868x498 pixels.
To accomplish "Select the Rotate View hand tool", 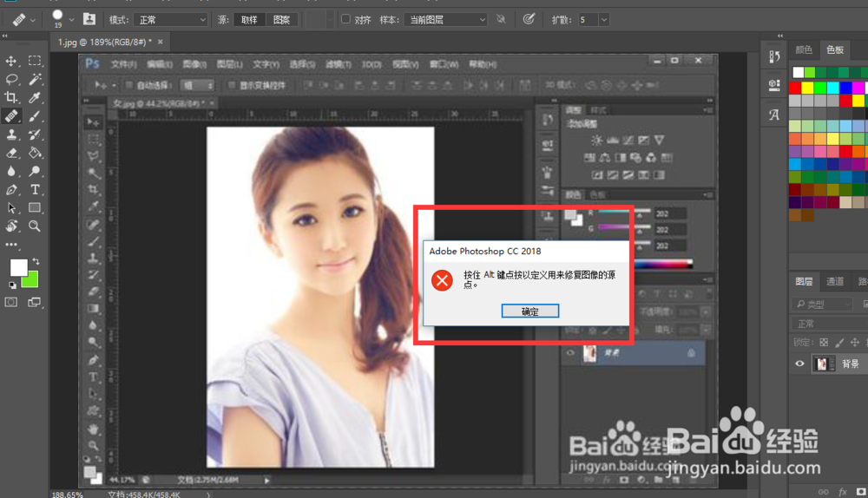I will click(11, 226).
